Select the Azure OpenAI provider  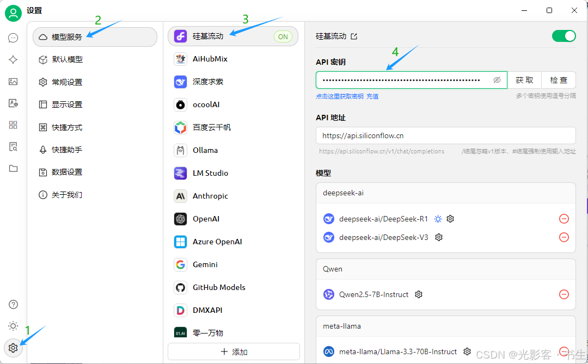(x=233, y=242)
